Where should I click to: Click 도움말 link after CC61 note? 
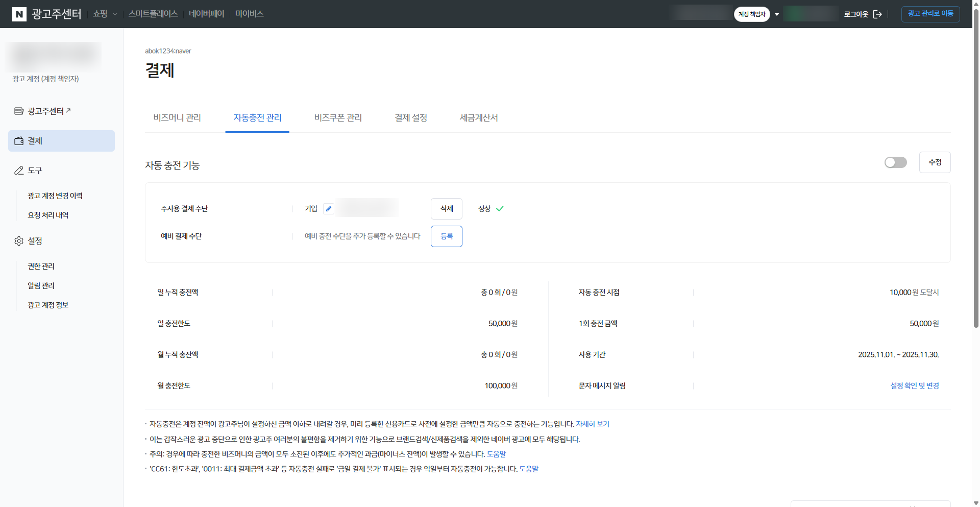click(529, 469)
